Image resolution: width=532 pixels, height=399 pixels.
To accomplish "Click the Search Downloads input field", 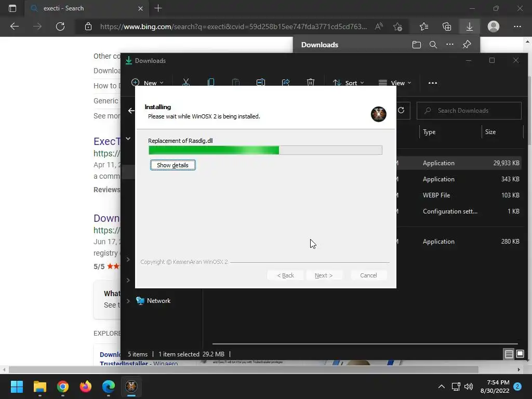I will [469, 111].
